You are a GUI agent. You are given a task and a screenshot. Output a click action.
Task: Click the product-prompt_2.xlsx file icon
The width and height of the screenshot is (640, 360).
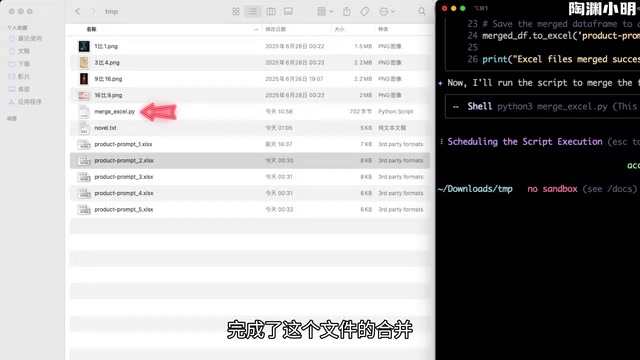tap(84, 160)
